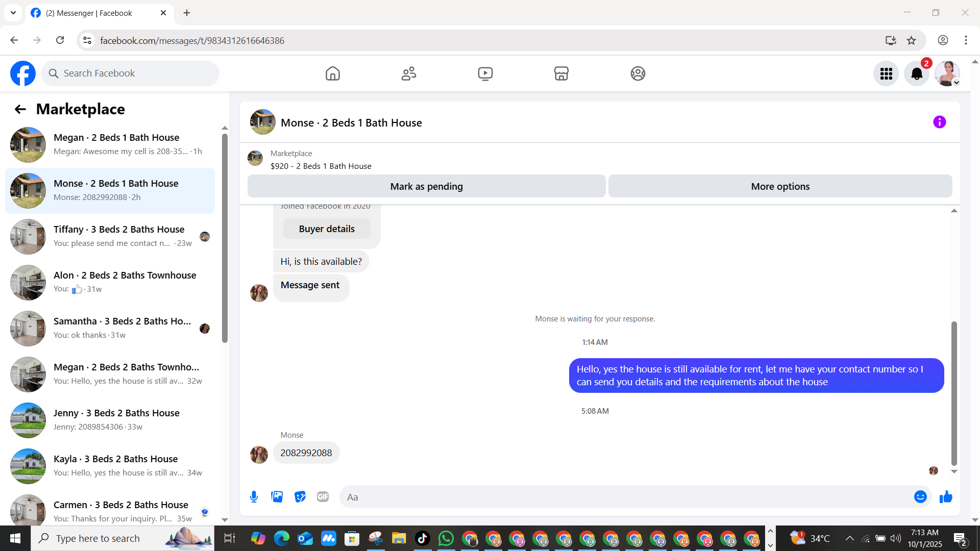Open the tab search dropdown arrow
980x551 pixels.
pos(13,13)
